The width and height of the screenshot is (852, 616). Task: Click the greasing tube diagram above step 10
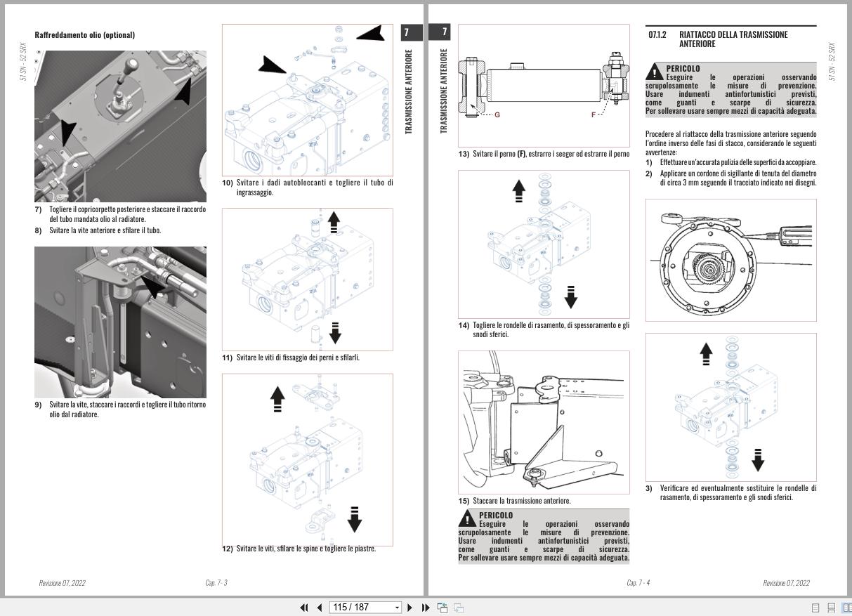[x=308, y=100]
